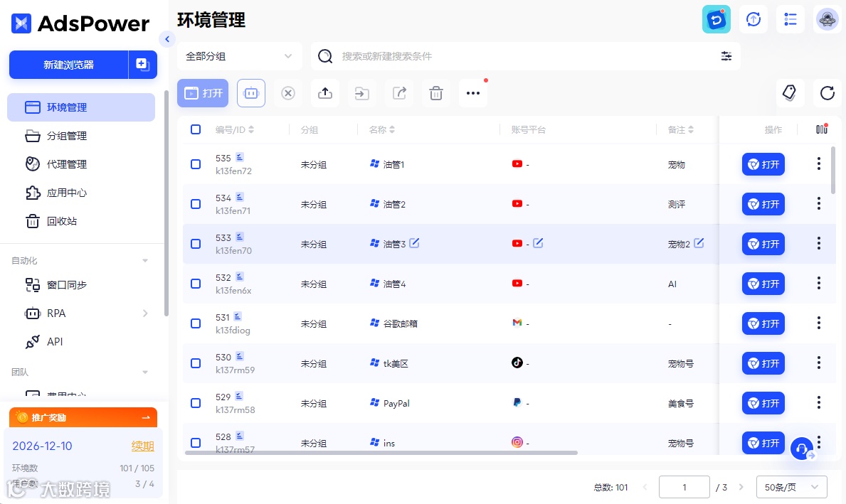Check the box for profile 535
The image size is (846, 504).
tap(196, 164)
